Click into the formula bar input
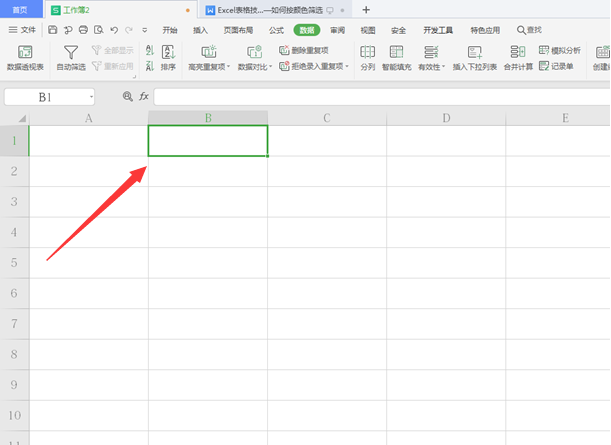 pyautogui.click(x=382, y=97)
